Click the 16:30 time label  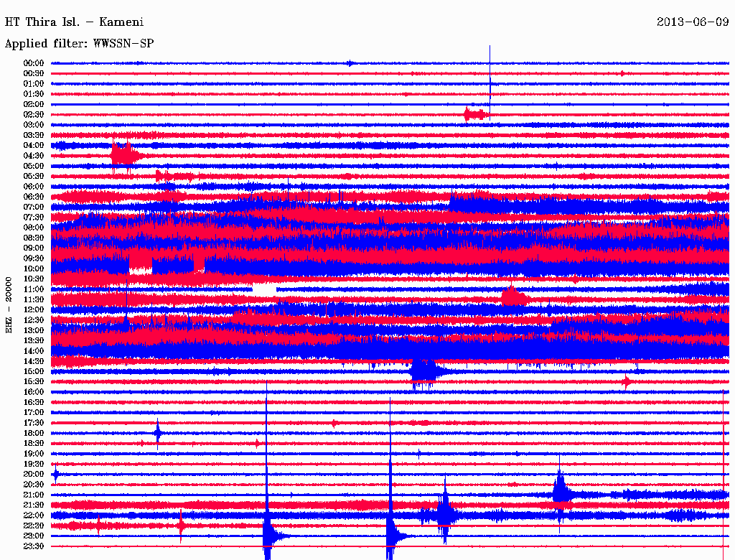click(34, 402)
